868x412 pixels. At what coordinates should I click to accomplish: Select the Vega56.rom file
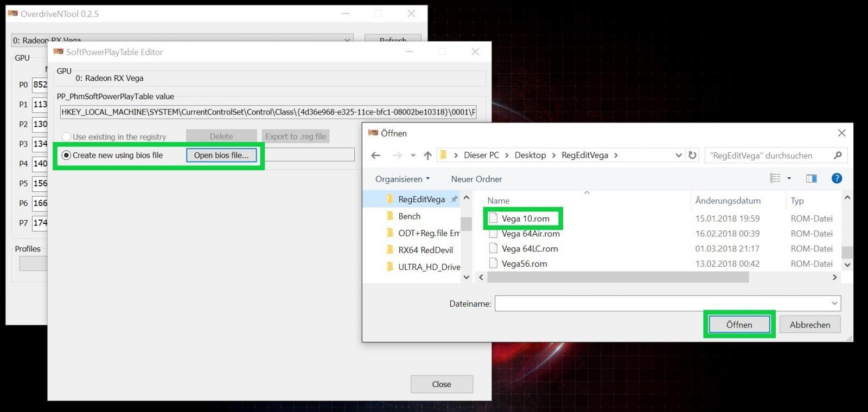coord(524,264)
